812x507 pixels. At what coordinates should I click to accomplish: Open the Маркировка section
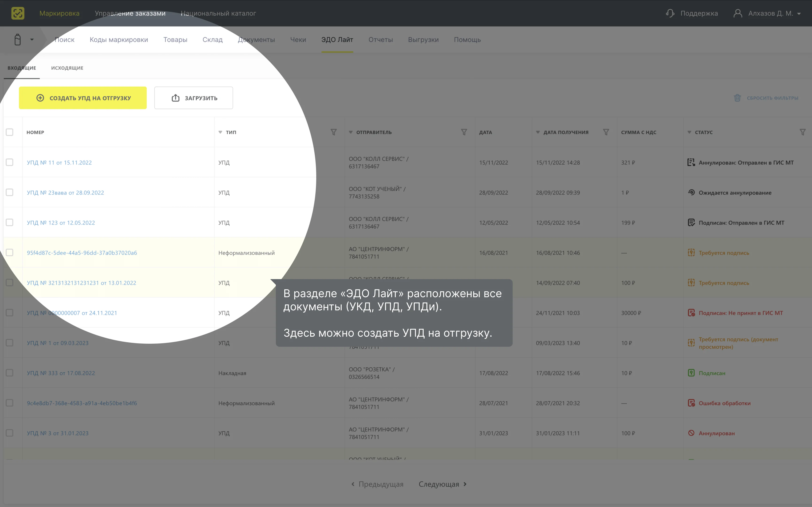59,13
